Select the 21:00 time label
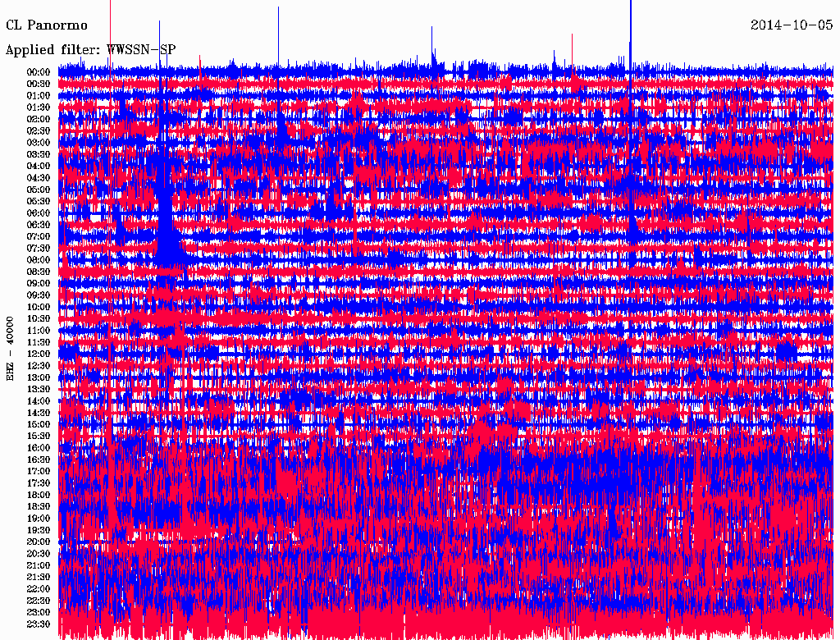 click(39, 565)
